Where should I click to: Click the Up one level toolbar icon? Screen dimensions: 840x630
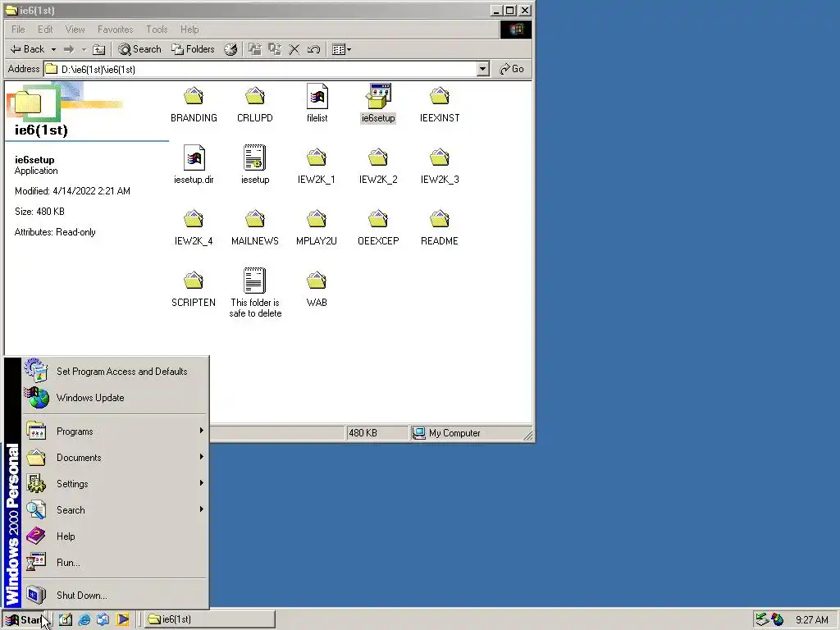pyautogui.click(x=98, y=49)
